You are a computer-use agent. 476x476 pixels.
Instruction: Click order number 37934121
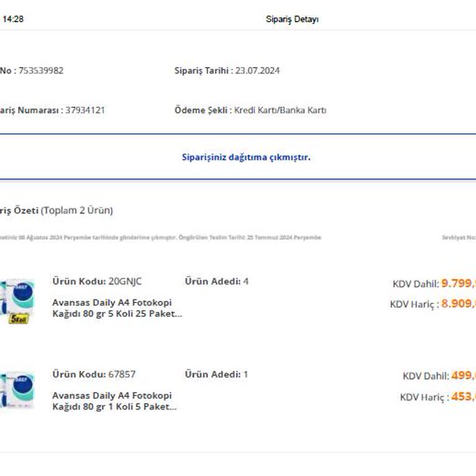point(85,110)
